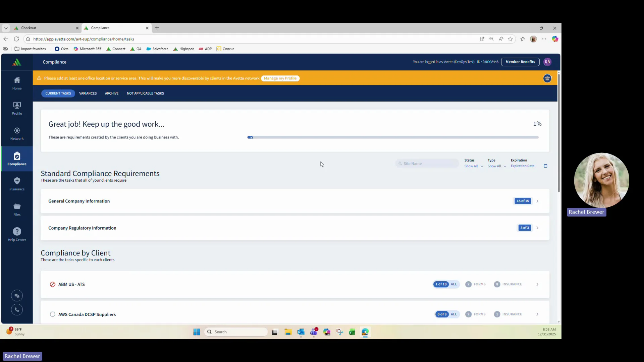Click the chat bubble icon in sidebar
Viewport: 644px width, 362px height.
tap(17, 296)
